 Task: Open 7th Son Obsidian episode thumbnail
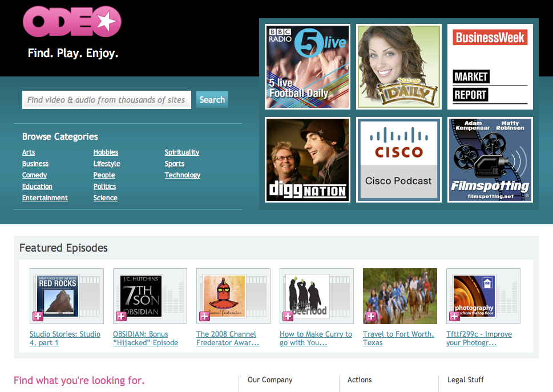coord(150,296)
